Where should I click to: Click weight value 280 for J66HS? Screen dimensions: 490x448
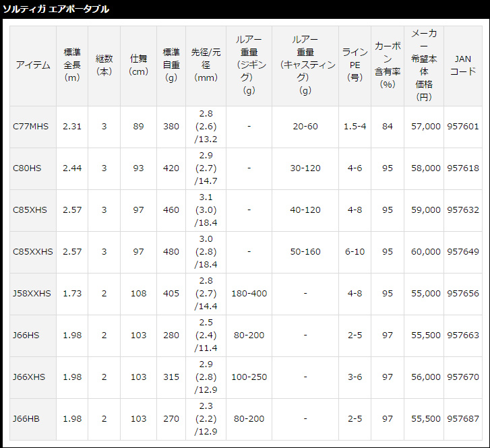171,335
